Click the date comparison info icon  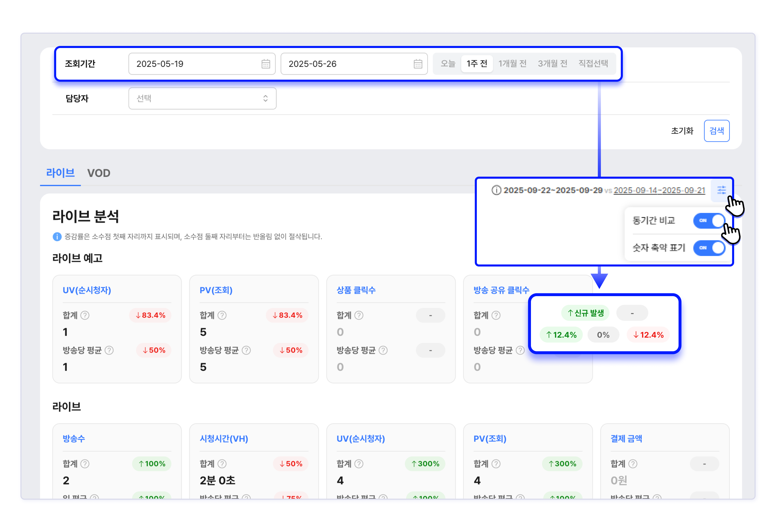point(496,190)
